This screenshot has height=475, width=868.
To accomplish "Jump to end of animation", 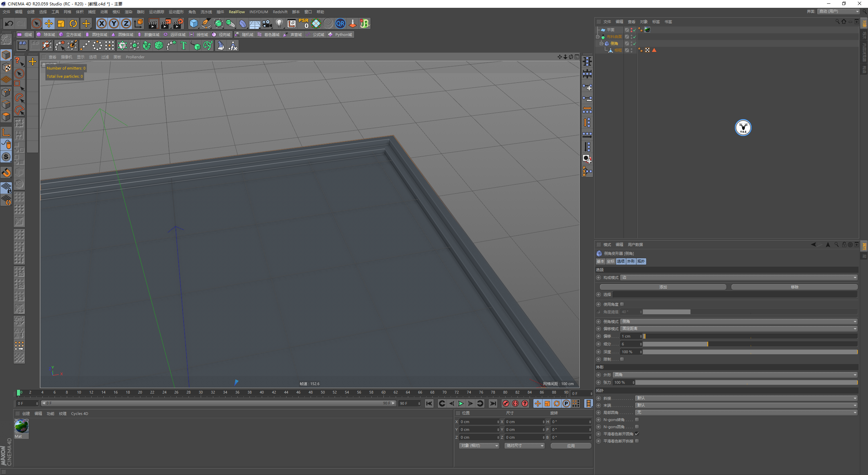I will click(x=493, y=403).
